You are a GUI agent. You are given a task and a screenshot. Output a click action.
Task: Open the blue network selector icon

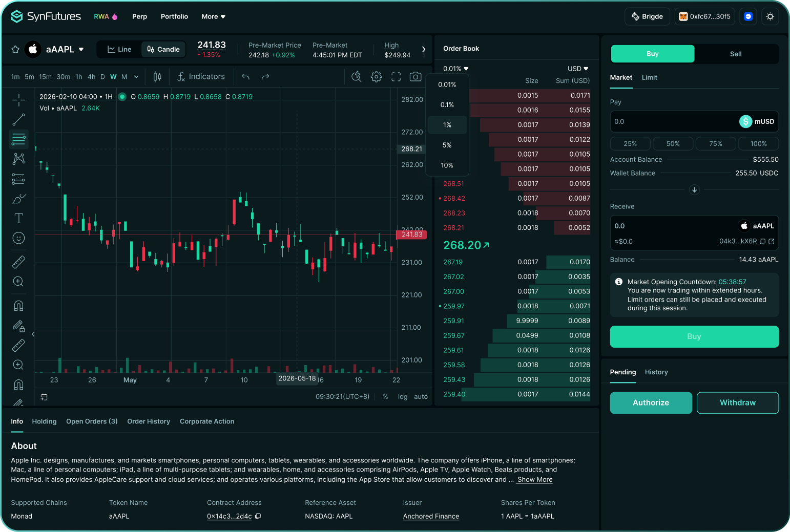pos(748,16)
